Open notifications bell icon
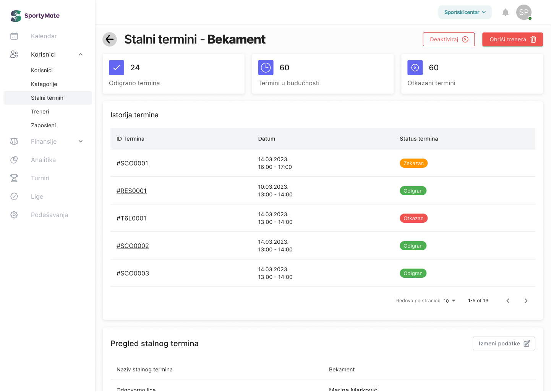 (x=506, y=12)
